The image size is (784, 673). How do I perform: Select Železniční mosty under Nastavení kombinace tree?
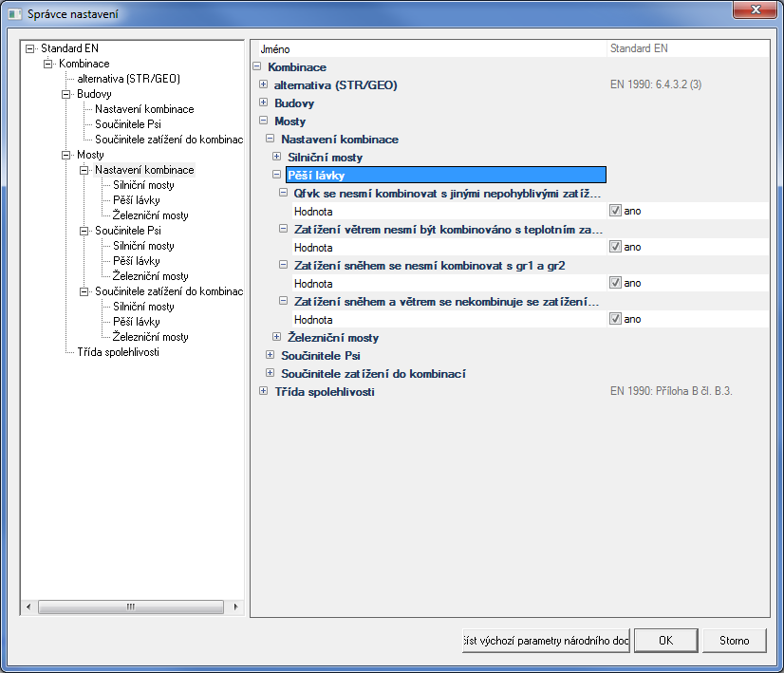pyautogui.click(x=151, y=215)
